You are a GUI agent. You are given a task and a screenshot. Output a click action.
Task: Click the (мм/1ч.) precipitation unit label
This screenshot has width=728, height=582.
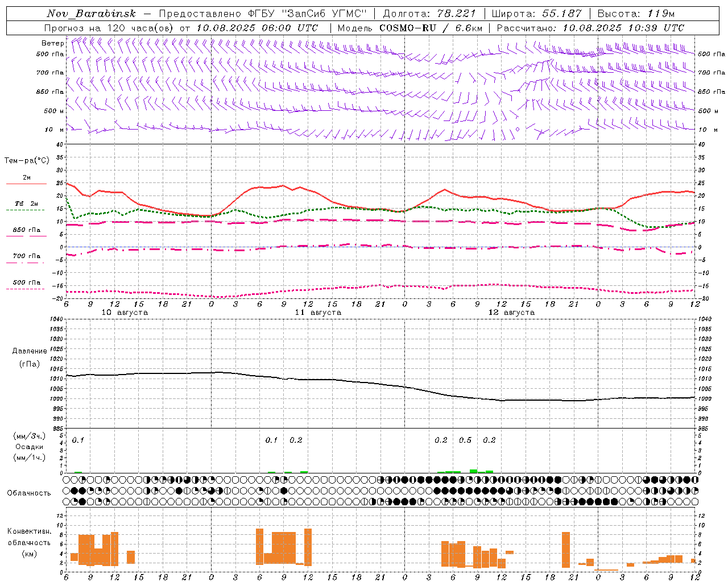30,458
